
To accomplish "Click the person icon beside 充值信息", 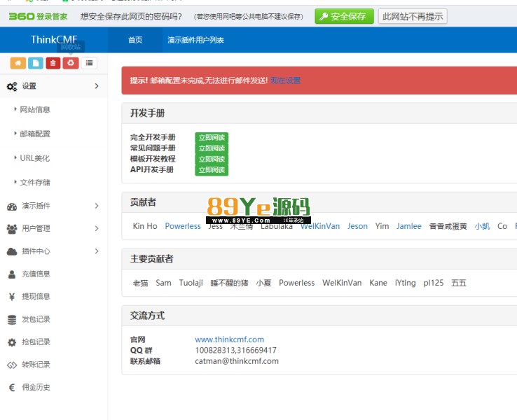I will [x=12, y=274].
